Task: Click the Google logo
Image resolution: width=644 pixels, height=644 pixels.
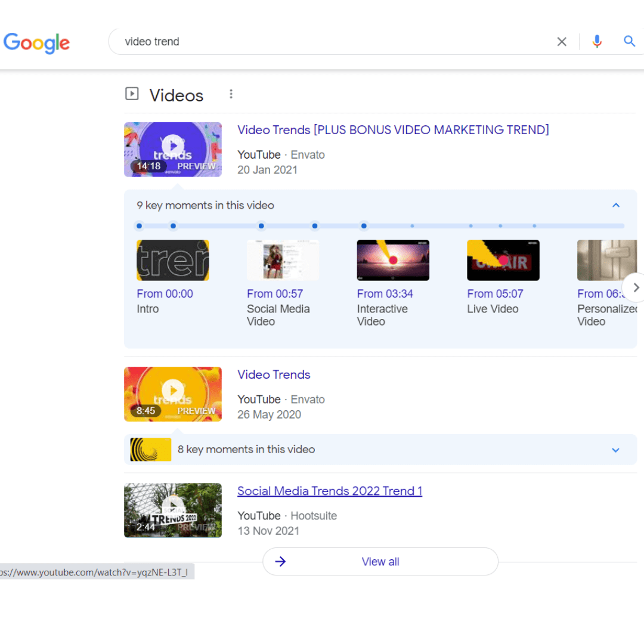Action: click(36, 42)
